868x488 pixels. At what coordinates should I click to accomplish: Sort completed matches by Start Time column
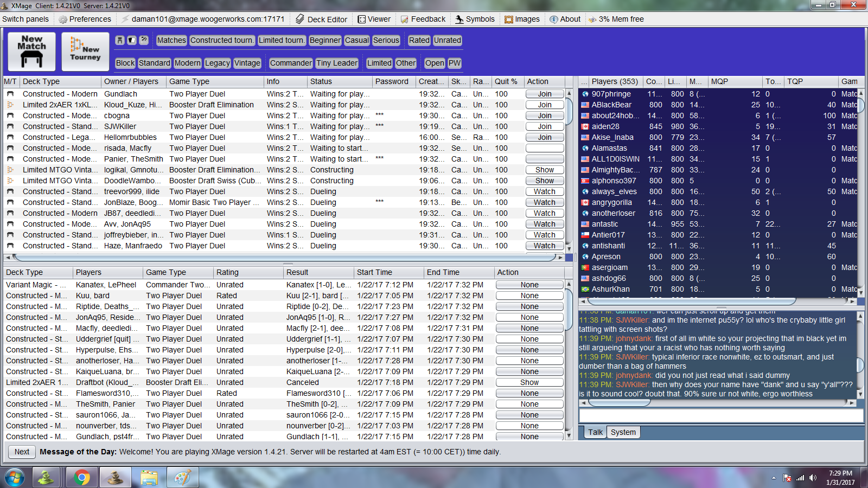point(388,272)
